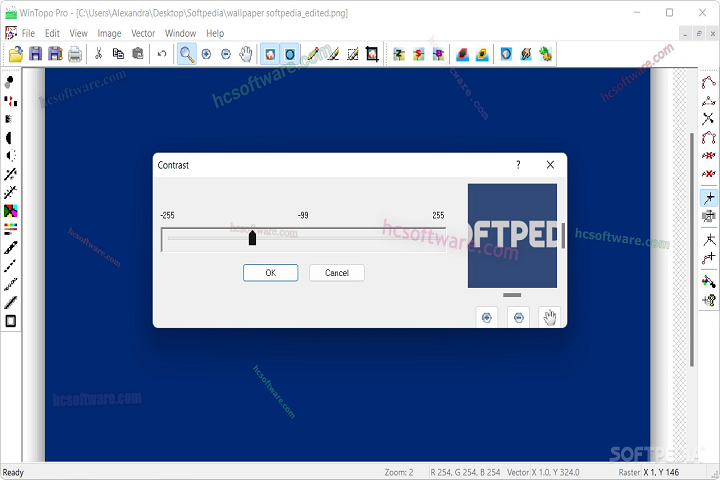Confirm Contrast dialog with OK
720x480 pixels.
tap(270, 273)
